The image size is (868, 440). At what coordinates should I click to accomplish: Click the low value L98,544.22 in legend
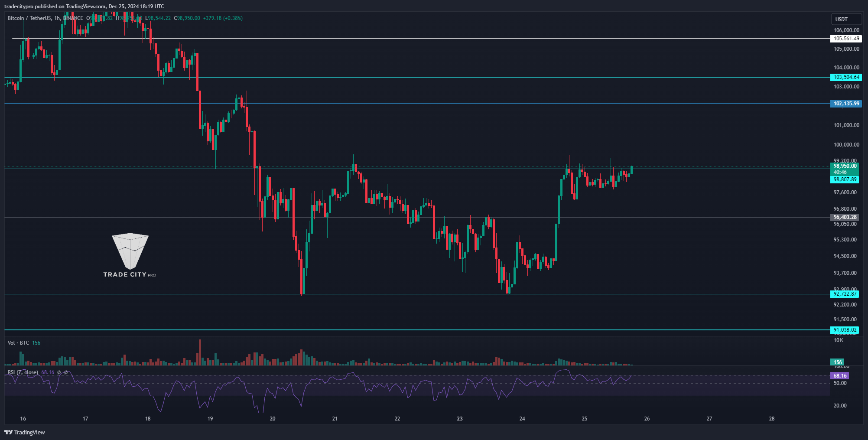pyautogui.click(x=158, y=18)
